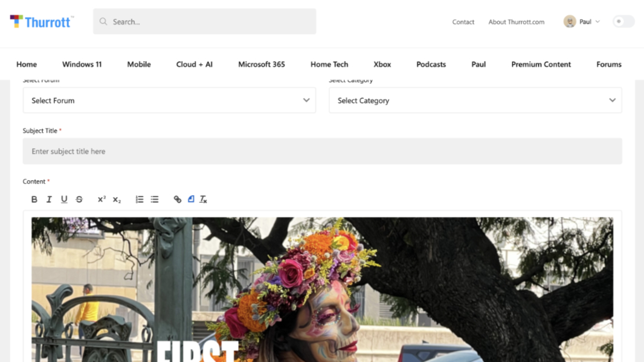Open the Select Forum dropdown

[x=169, y=100]
